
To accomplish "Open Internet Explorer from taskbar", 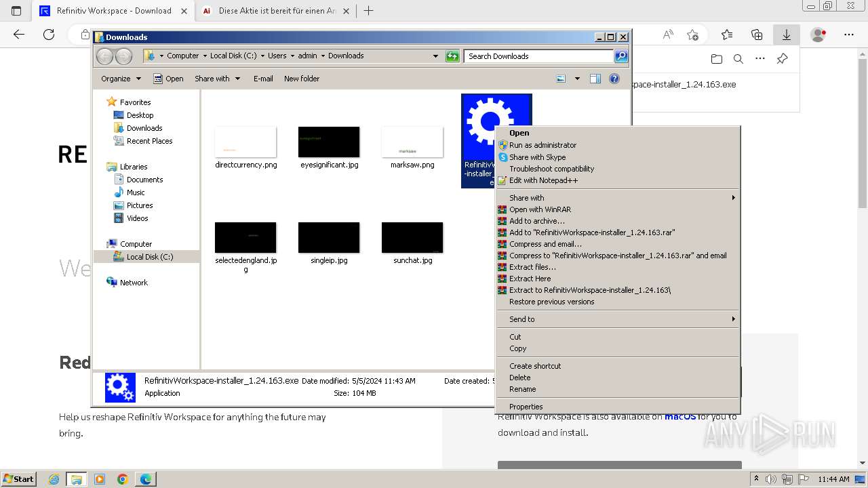I will click(x=54, y=479).
